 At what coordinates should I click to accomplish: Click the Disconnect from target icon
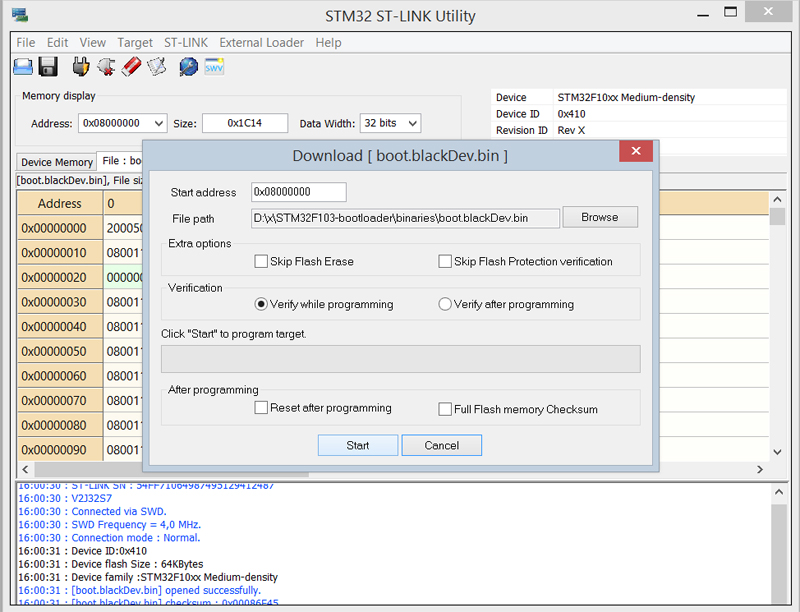tap(106, 67)
